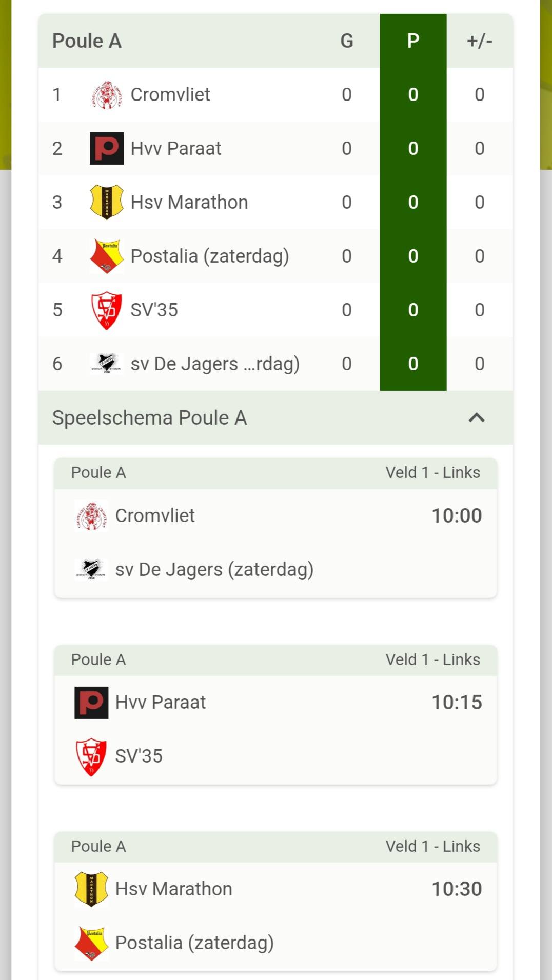The height and width of the screenshot is (980, 552).
Task: Open Postalia (zaterdag) team in standings
Action: 210,256
